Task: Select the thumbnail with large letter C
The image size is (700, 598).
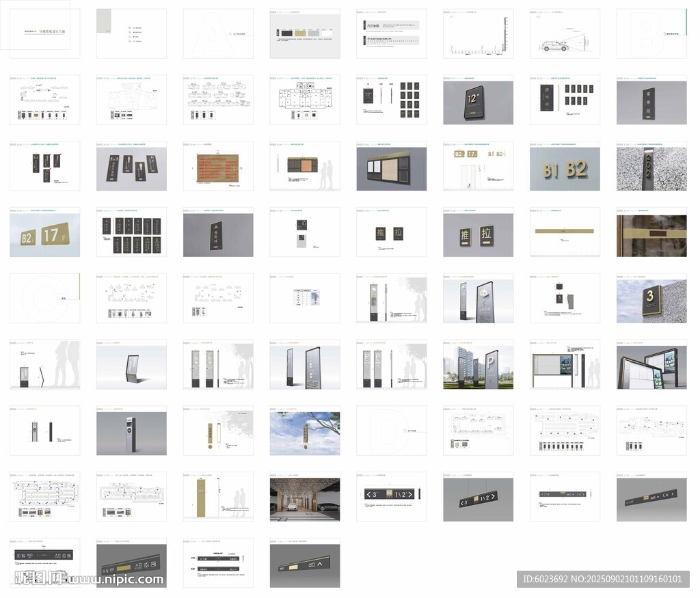Action: [x=44, y=298]
